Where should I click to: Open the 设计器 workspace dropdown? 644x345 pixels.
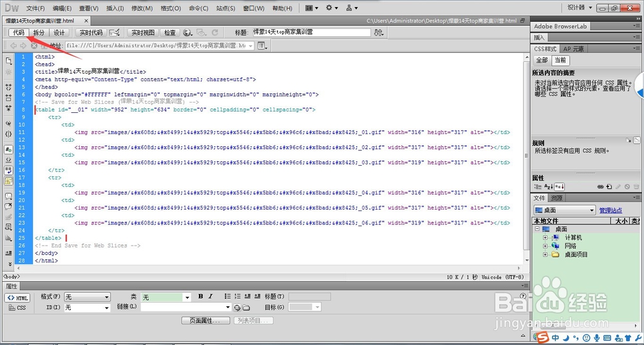pos(580,7)
